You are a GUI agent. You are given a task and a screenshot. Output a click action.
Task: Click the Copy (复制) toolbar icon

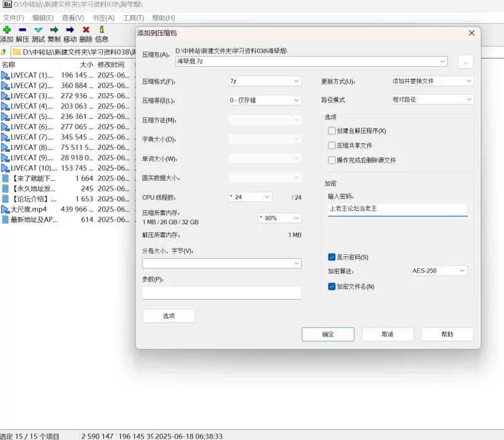pyautogui.click(x=54, y=30)
